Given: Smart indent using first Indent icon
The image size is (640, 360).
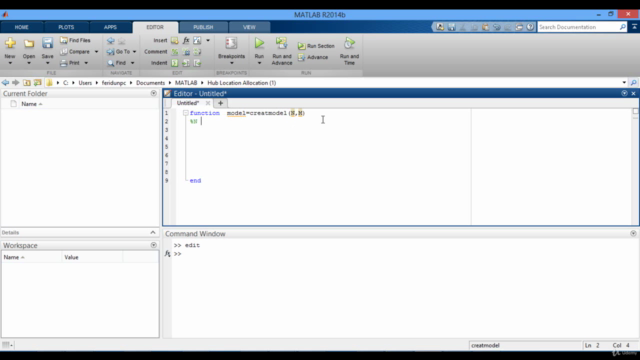Looking at the screenshot, I should [175, 63].
